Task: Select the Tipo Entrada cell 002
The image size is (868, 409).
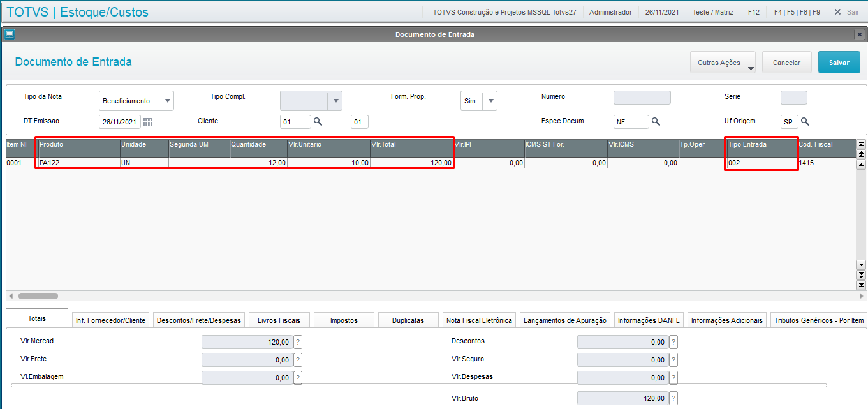Action: point(761,163)
